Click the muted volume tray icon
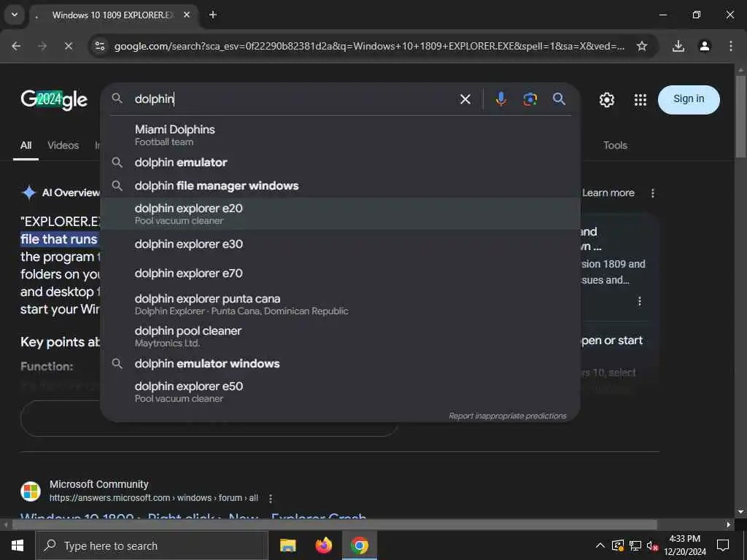Viewport: 747px width, 560px height. click(652, 545)
